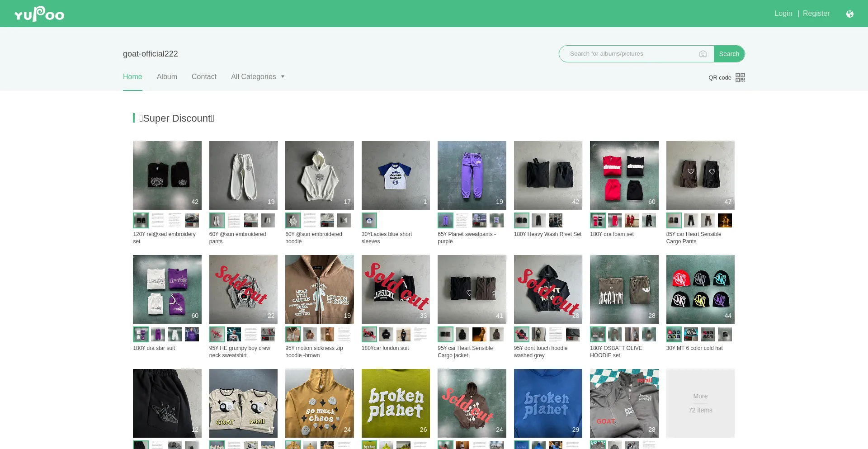
Task: Click the Yupoo logo
Action: tap(39, 14)
